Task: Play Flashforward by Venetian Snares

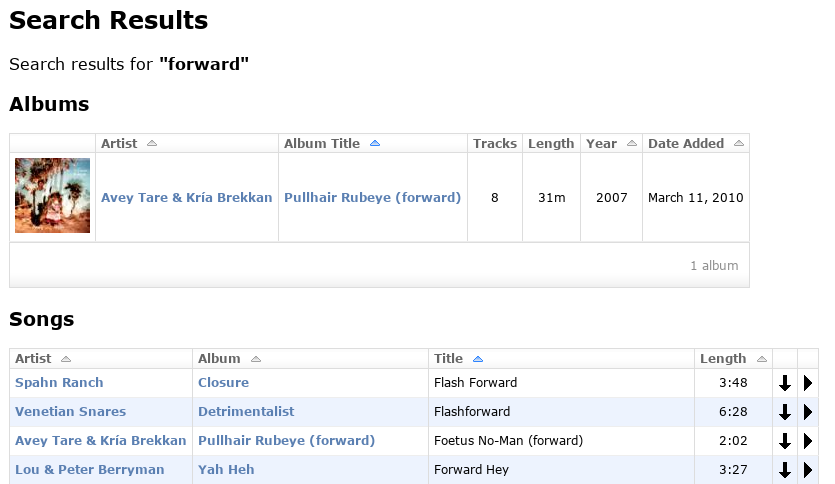Action: click(808, 412)
